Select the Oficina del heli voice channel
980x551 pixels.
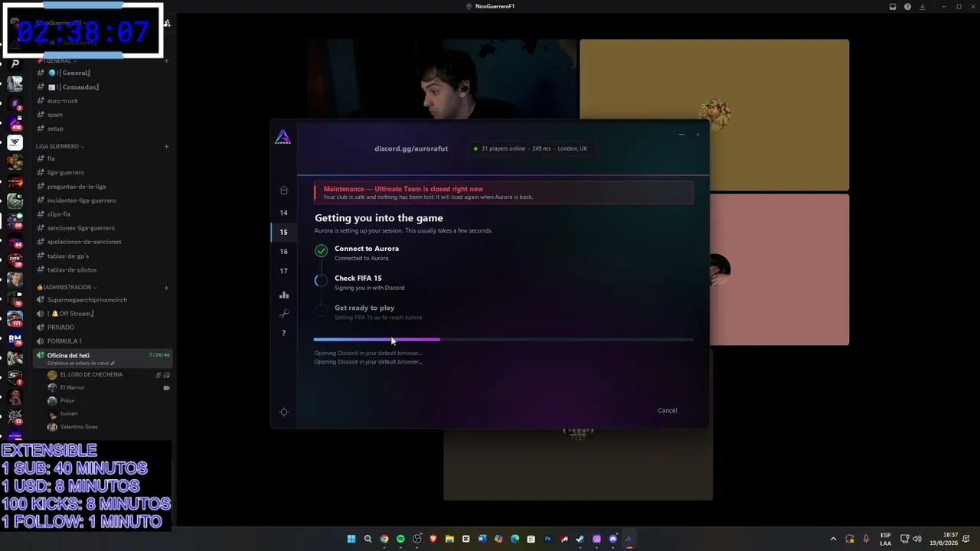pyautogui.click(x=103, y=357)
